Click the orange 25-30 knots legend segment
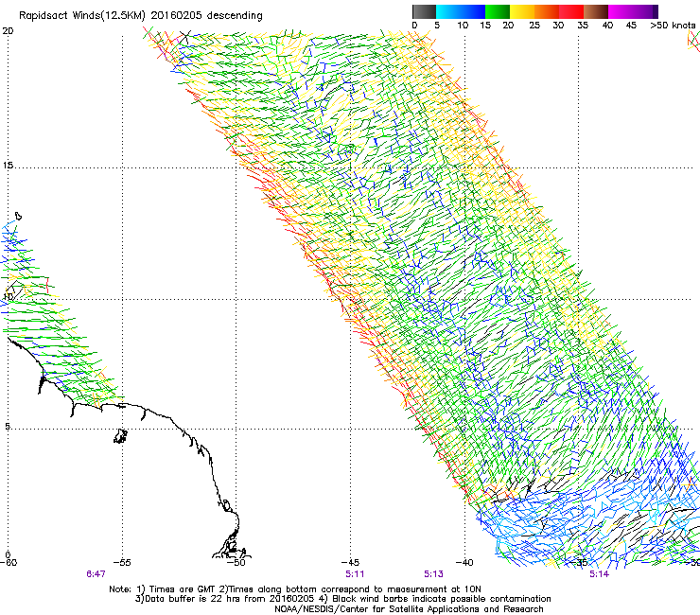Viewport: 700px width, 615px height. point(547,11)
